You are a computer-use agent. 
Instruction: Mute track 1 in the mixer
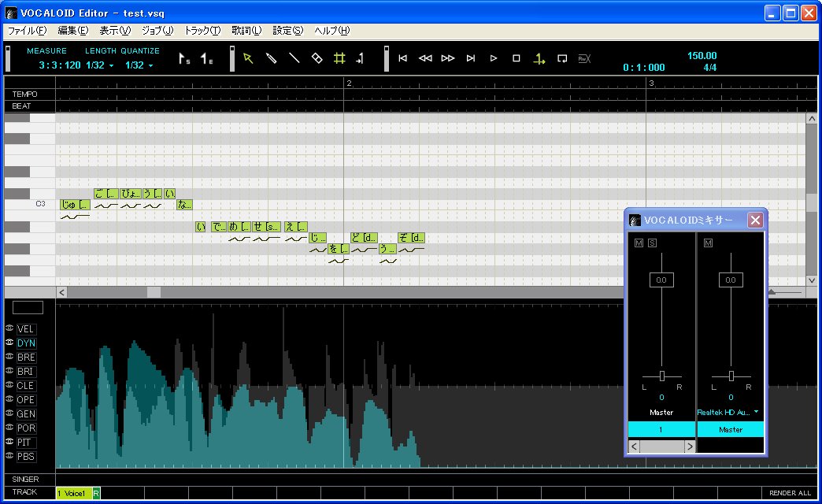click(x=639, y=243)
